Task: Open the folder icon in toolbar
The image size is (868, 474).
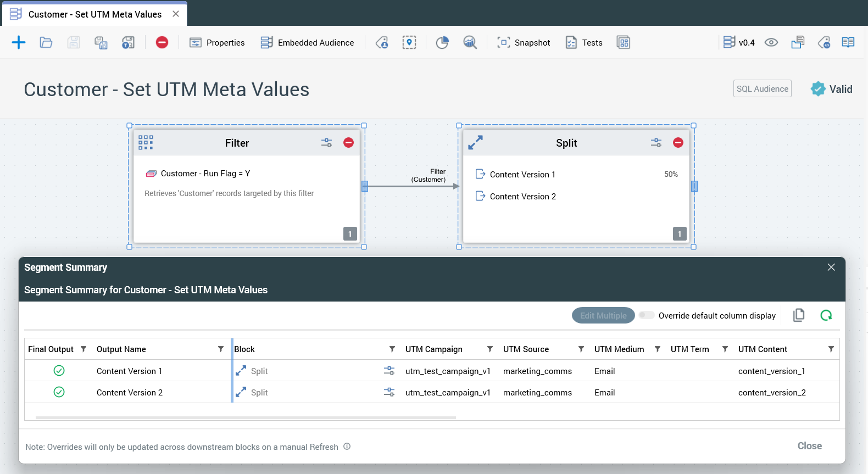Action: 46,42
